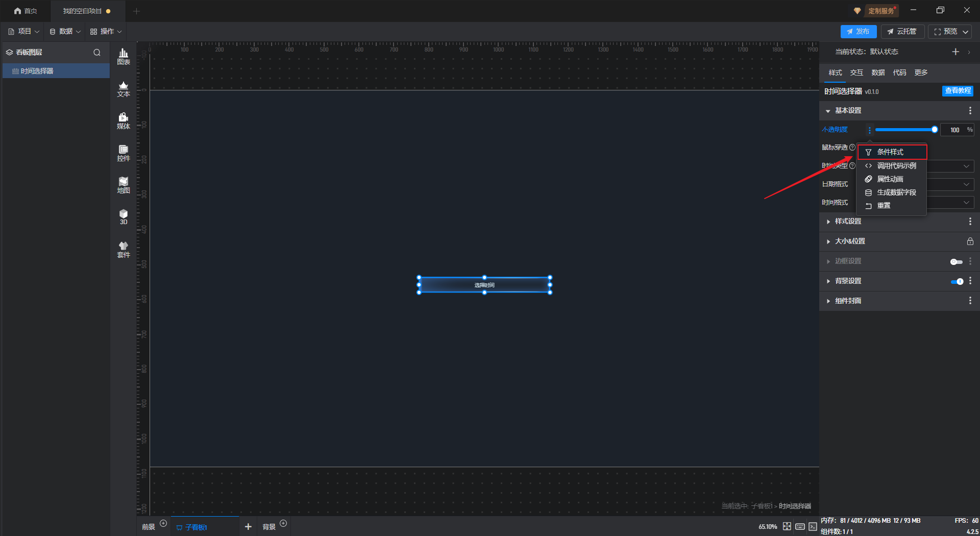Click the 发布 publish button

(x=858, y=32)
